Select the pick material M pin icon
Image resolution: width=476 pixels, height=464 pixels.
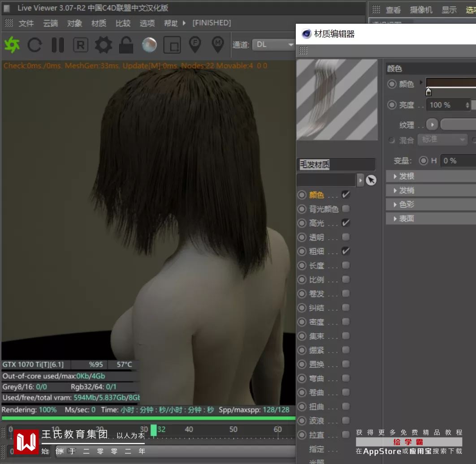coord(217,44)
